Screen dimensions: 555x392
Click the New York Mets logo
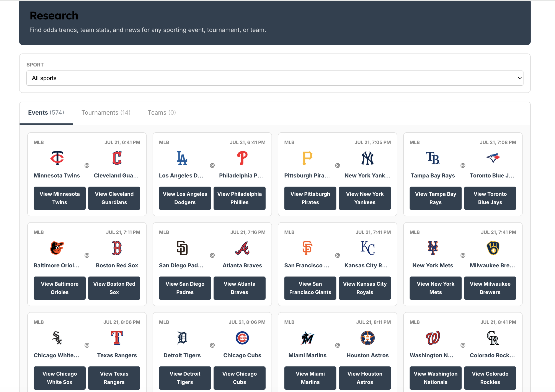click(433, 248)
